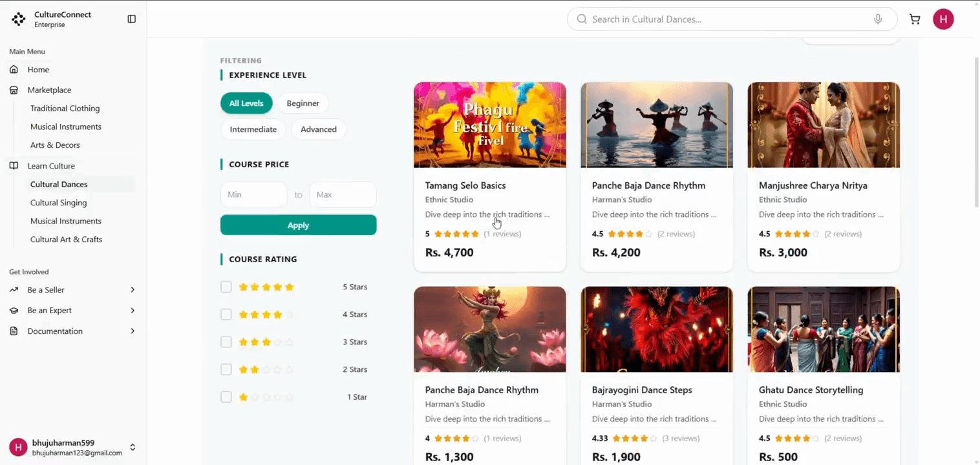
Task: Select the Beginner experience level
Action: pos(303,103)
